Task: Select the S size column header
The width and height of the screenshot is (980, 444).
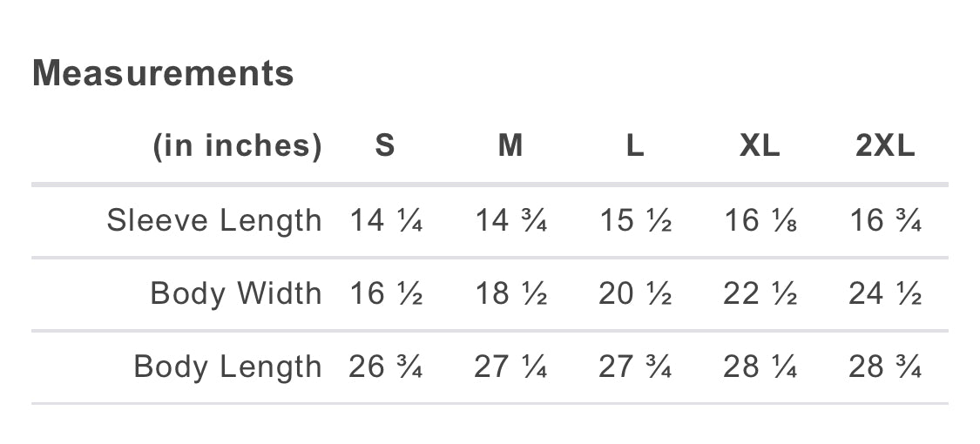Action: tap(385, 146)
